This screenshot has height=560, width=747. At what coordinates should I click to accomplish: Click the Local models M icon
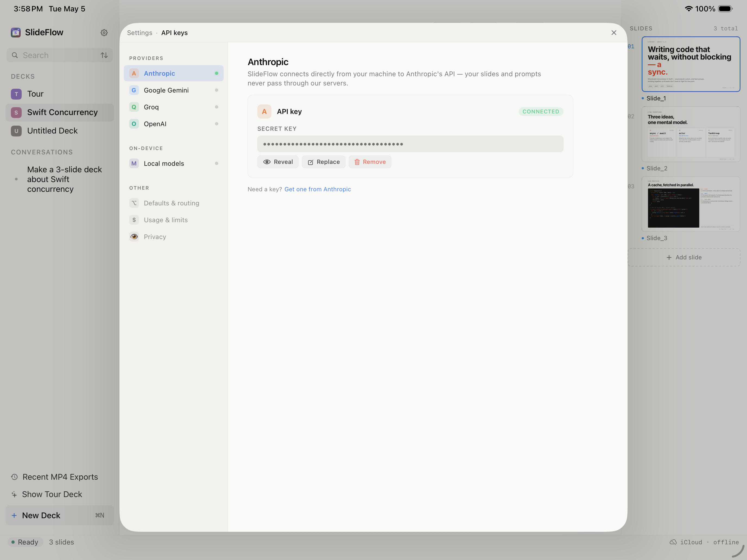pos(134,163)
